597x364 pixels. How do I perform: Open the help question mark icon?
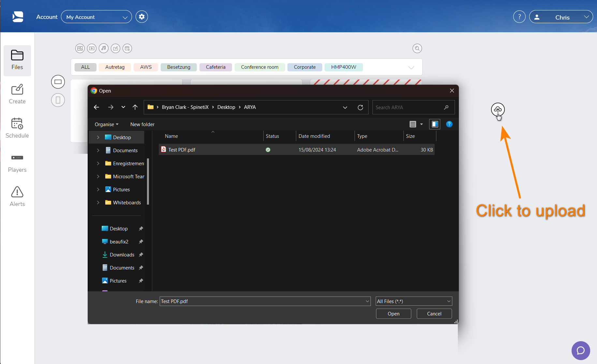tap(519, 17)
